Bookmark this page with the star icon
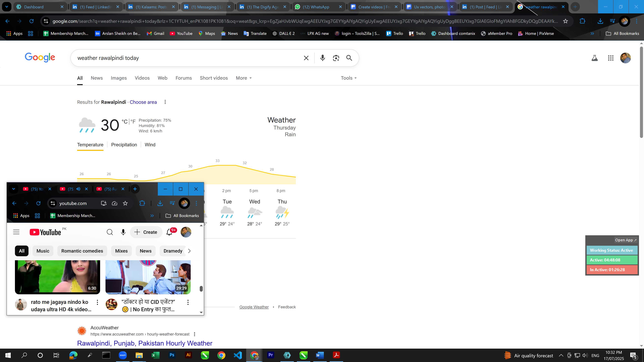Screen dimensions: 644x362 coord(566,21)
